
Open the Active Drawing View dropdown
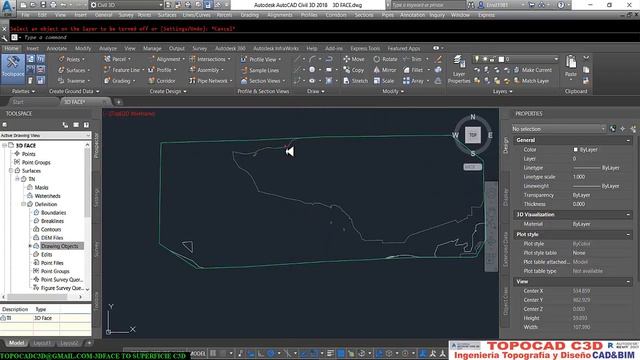(x=45, y=135)
